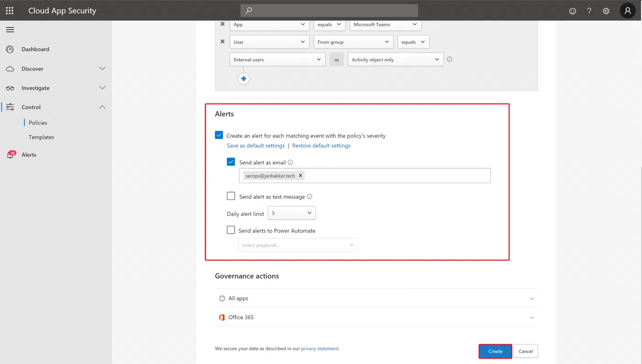Open the Activity object only dropdown
This screenshot has height=364, width=642.
[x=396, y=60]
